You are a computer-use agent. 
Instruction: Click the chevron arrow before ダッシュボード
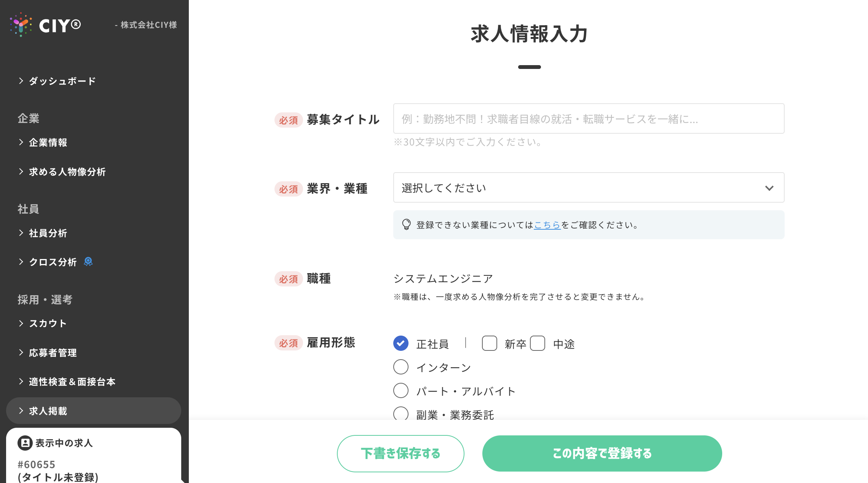21,81
